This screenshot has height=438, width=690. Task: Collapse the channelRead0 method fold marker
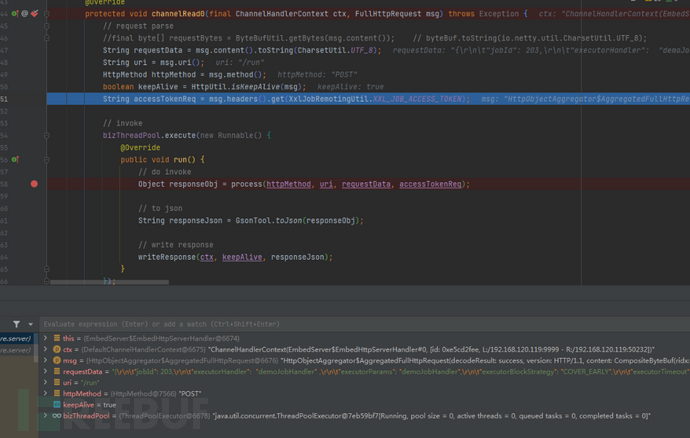tap(47, 14)
